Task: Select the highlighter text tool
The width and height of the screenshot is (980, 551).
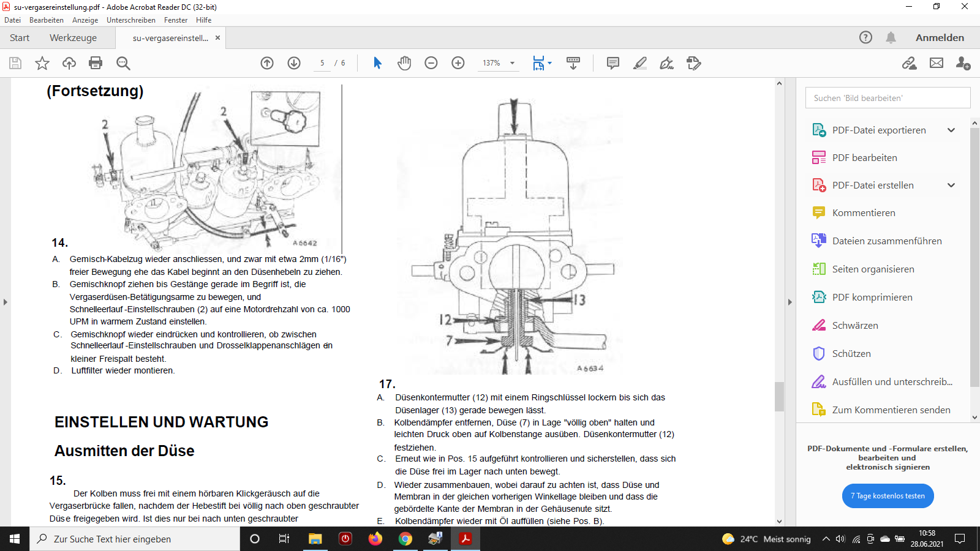Action: 640,63
